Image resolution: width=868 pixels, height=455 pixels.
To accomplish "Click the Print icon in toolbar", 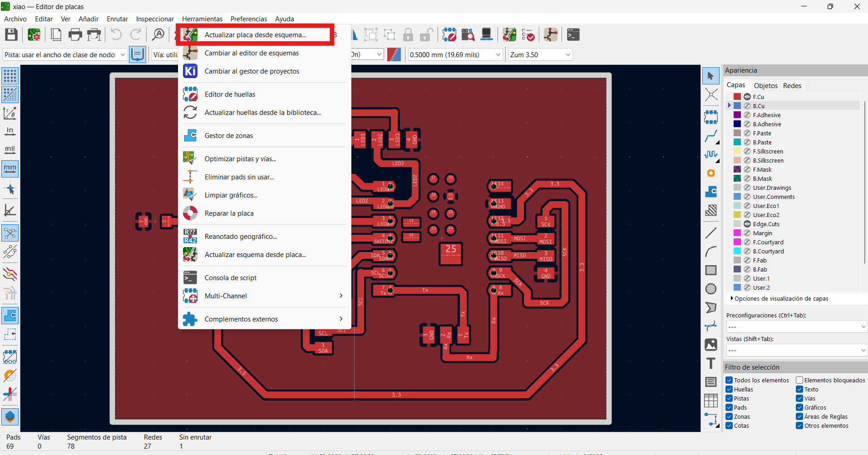I will coord(75,35).
